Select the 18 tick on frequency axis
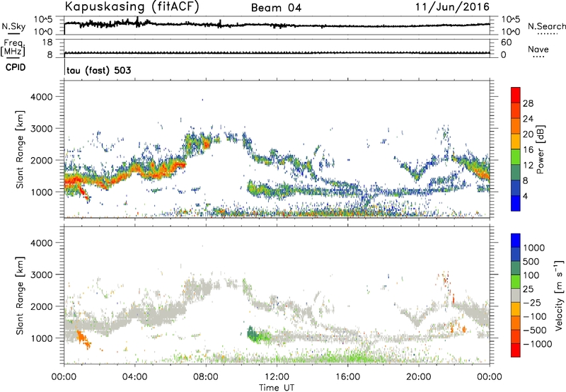The width and height of the screenshot is (566, 392). pyautogui.click(x=47, y=42)
